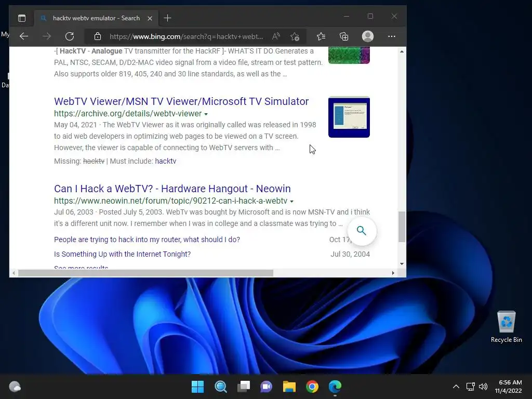This screenshot has height=399, width=532.
Task: Open Can I Hack a WebTV Neowin result
Action: click(x=172, y=188)
